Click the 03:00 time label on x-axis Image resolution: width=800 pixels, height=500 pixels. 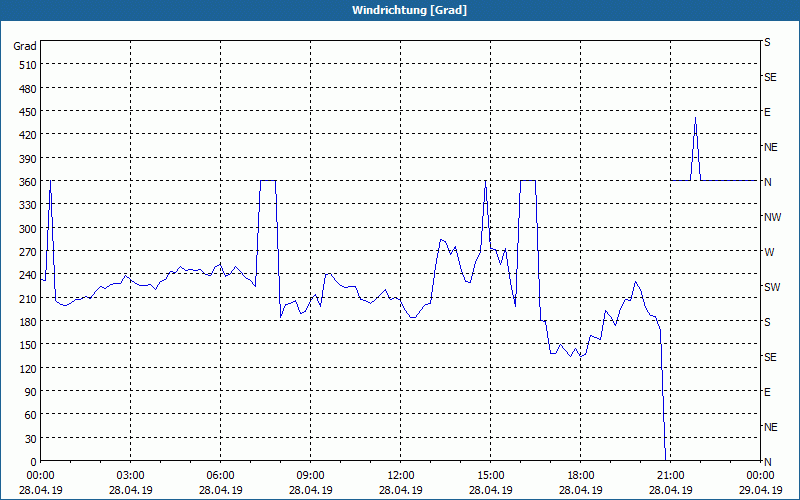(131, 476)
